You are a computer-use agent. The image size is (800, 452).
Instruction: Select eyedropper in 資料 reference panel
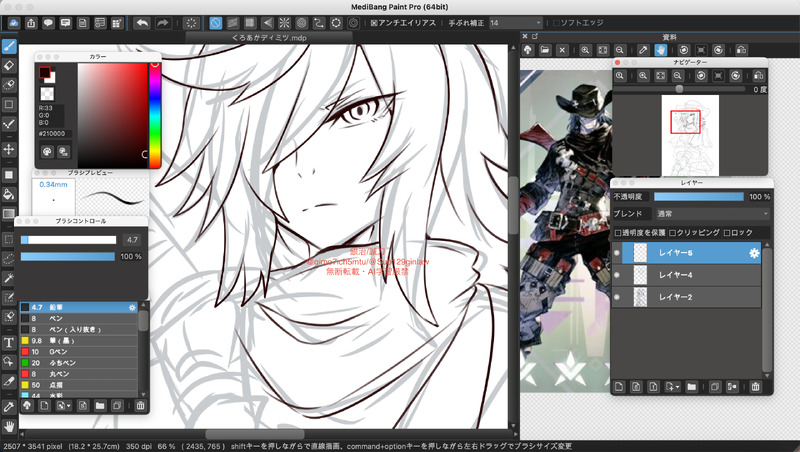(x=643, y=50)
